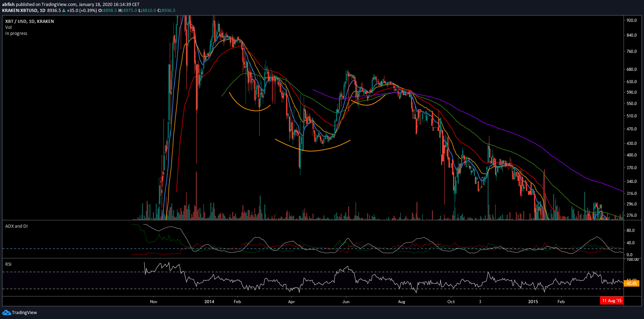Click the Vol indicator label
This screenshot has height=319, width=644.
8,27
